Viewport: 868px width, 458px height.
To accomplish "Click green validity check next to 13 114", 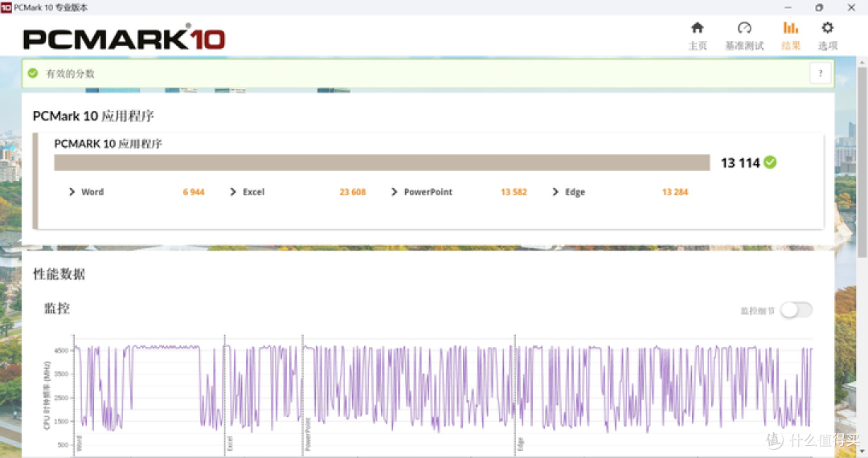I will coord(770,162).
